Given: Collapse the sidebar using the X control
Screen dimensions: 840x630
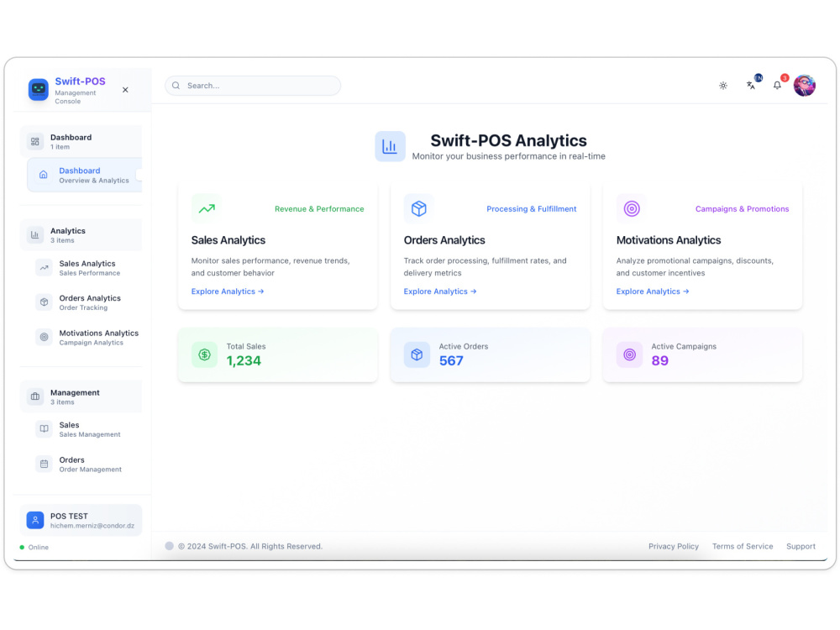Looking at the screenshot, I should click(x=125, y=89).
